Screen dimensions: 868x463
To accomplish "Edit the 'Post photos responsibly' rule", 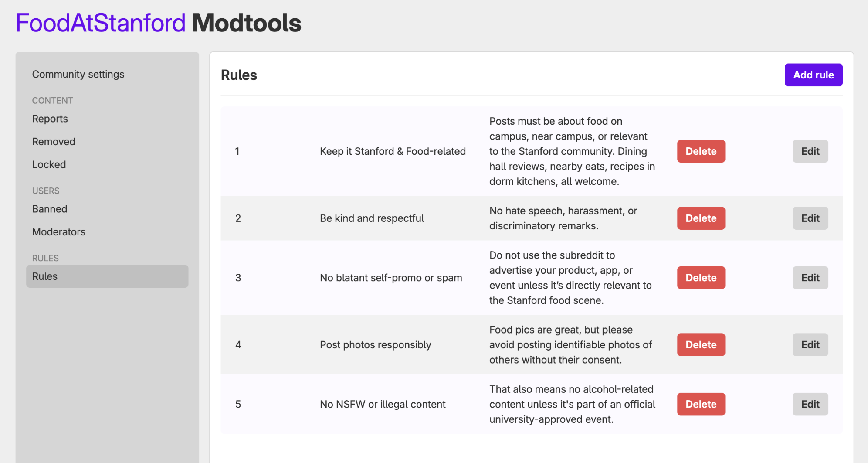I will point(810,344).
